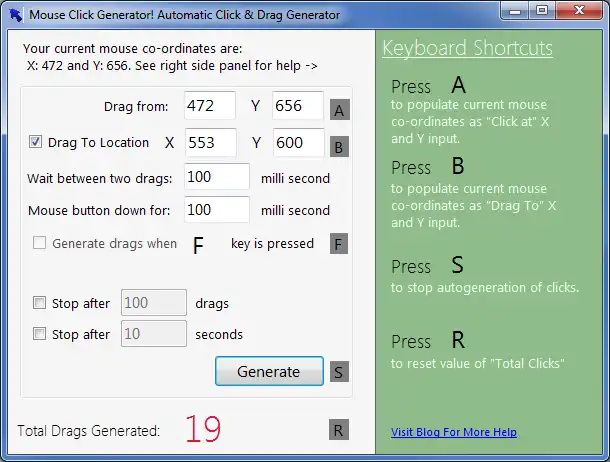Click the gray A shortcut key box

pyautogui.click(x=340, y=110)
